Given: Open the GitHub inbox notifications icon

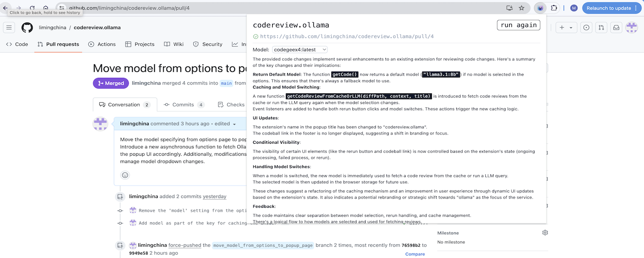Looking at the screenshot, I should (616, 28).
